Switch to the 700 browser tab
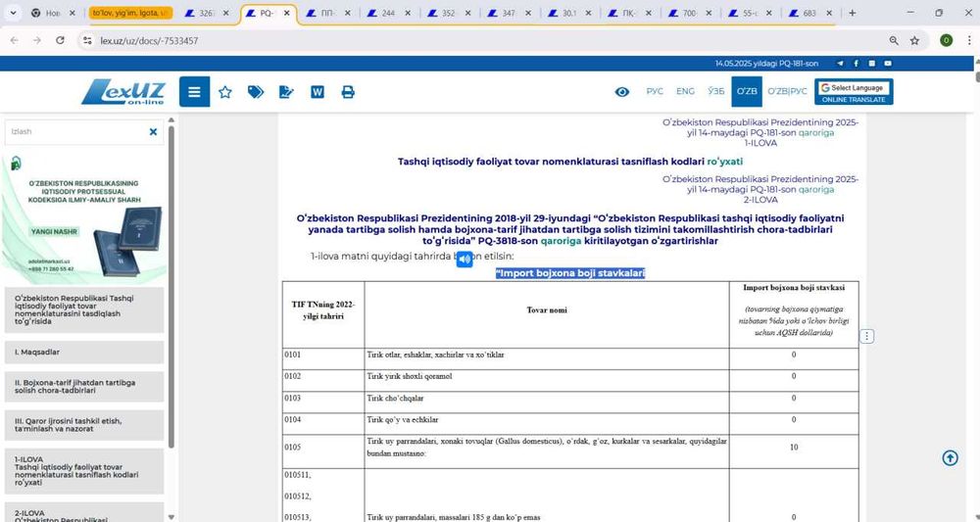 (691, 13)
